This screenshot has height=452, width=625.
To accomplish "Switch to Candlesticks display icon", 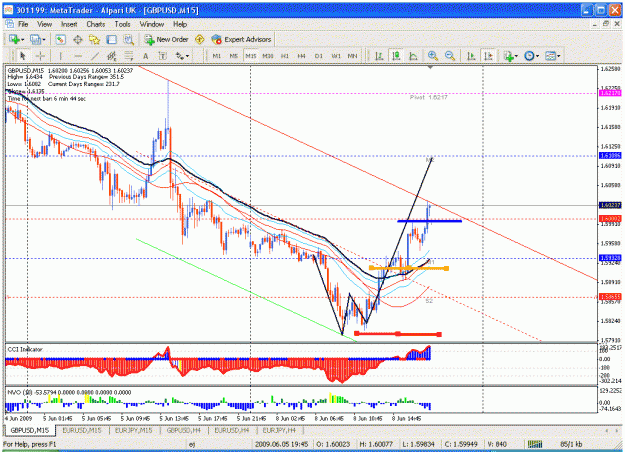I will 396,56.
